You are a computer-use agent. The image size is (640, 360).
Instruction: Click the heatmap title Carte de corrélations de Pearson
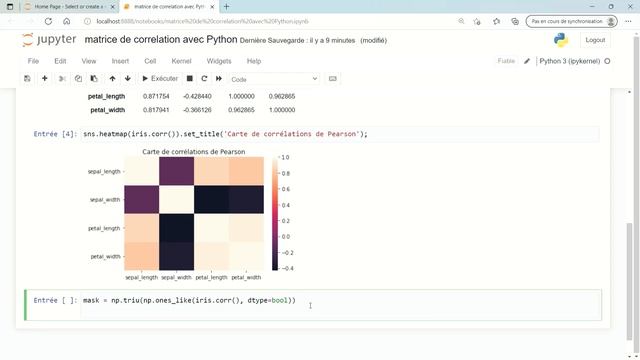coord(193,152)
